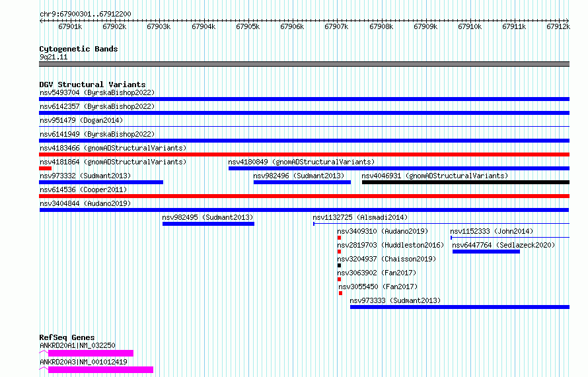Select the nsv6142357 blue variant bar
The height and width of the screenshot is (377, 588).
pos(304,113)
